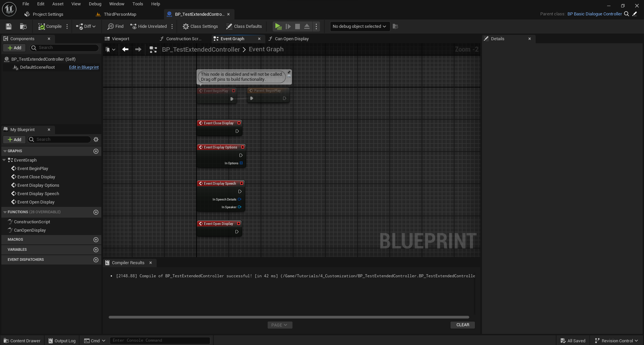This screenshot has width=644, height=345.
Task: Open the Content Drawer
Action: [22, 341]
